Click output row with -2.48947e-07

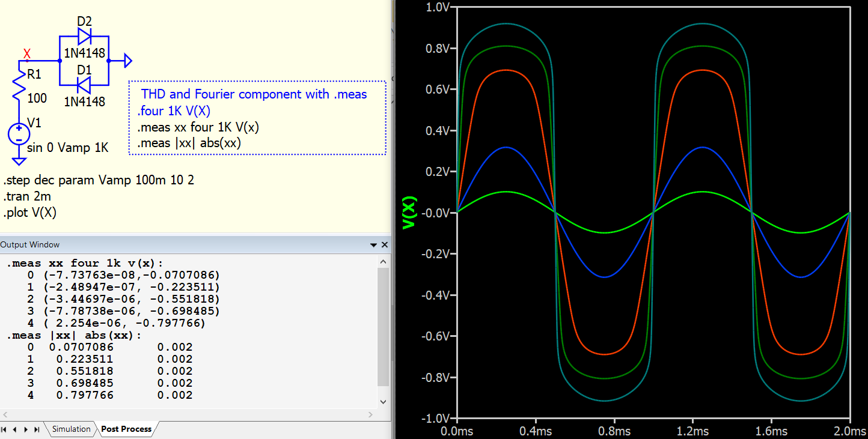pos(124,287)
